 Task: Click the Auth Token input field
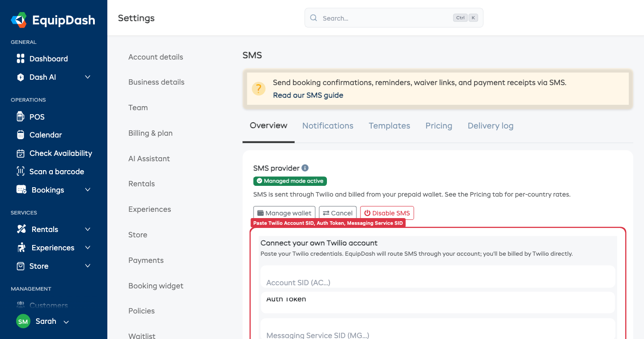click(438, 303)
